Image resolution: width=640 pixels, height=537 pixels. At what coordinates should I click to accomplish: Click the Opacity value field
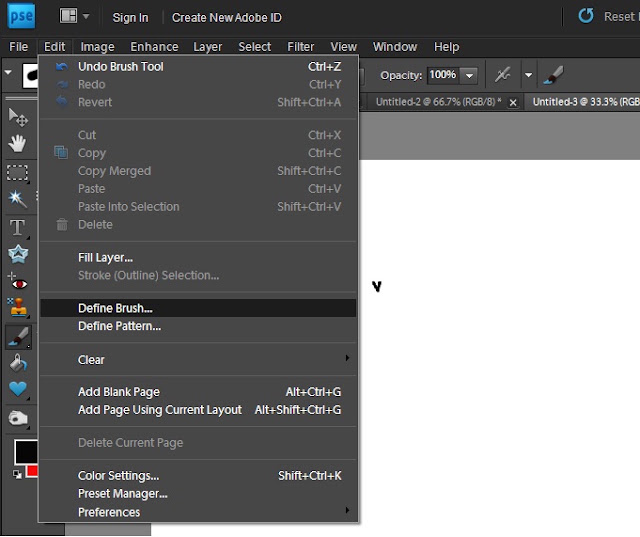pyautogui.click(x=443, y=75)
